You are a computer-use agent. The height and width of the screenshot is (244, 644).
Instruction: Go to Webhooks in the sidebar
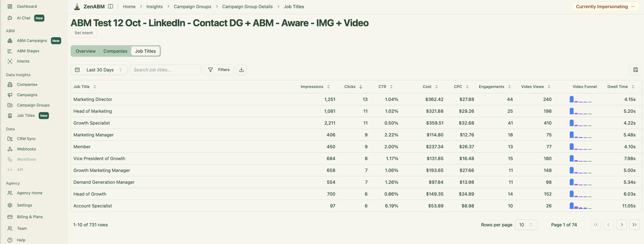tap(26, 149)
